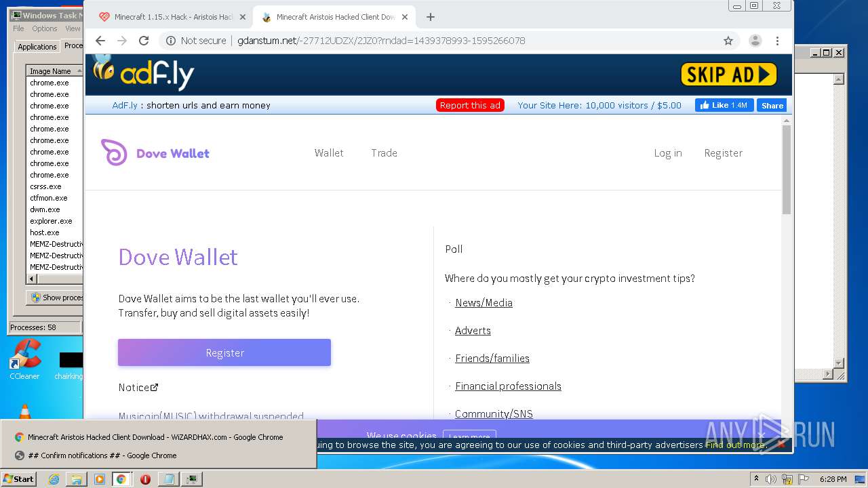Click the Log in link
Viewport: 868px width, 488px height.
click(x=668, y=152)
